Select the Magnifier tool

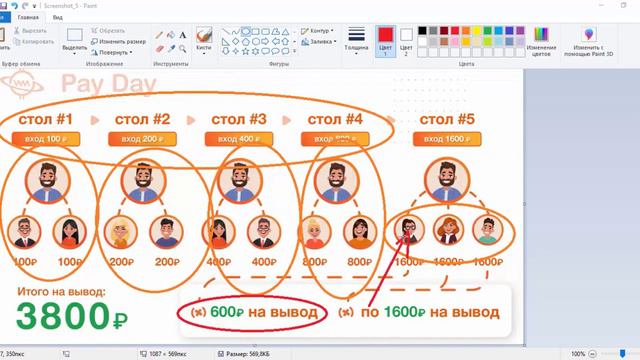[x=182, y=49]
